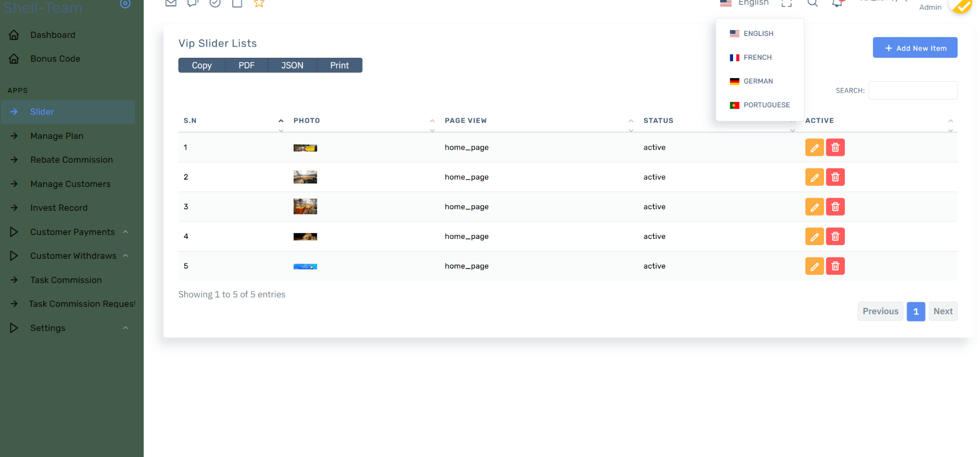Expand the Customer Payments submenu
This screenshot has width=980, height=457.
(72, 232)
